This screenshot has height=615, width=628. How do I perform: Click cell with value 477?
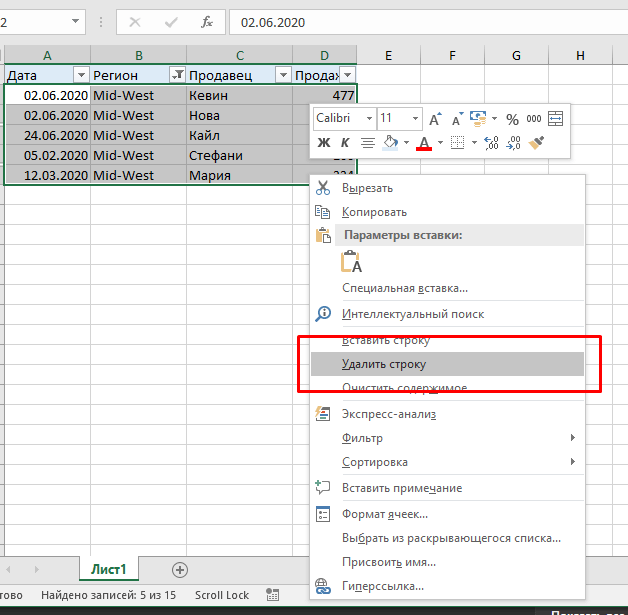(x=324, y=95)
